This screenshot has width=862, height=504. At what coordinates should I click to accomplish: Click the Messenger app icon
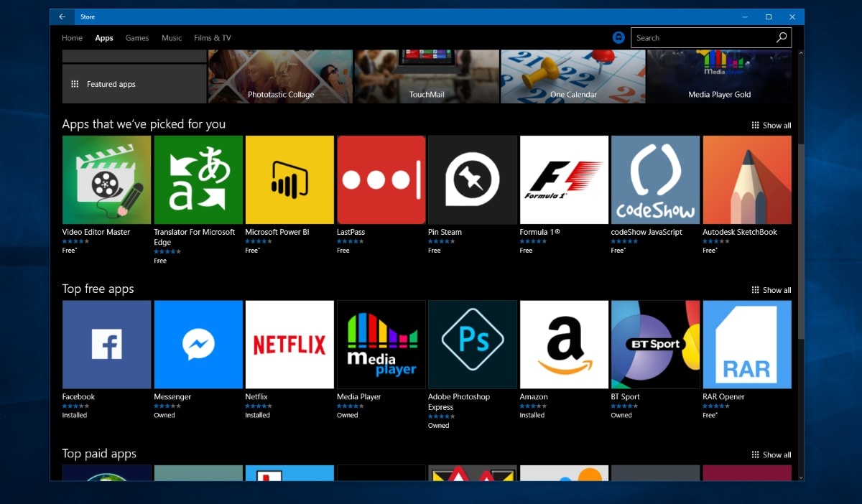pos(198,344)
